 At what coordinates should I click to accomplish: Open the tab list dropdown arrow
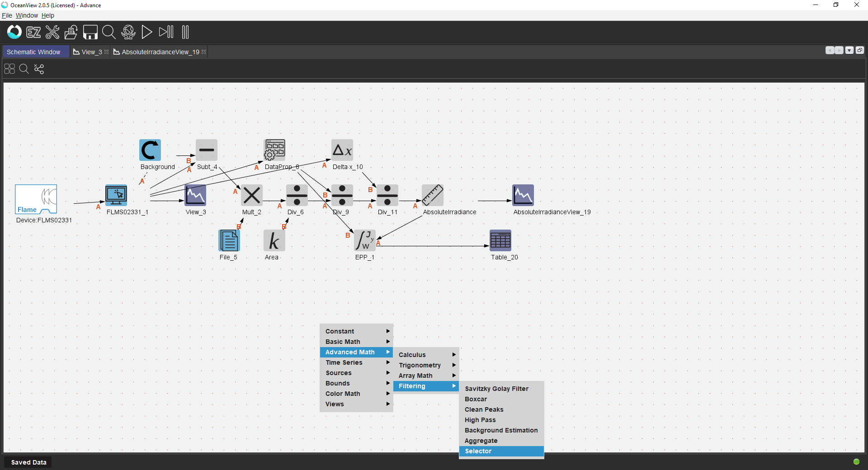click(x=849, y=50)
